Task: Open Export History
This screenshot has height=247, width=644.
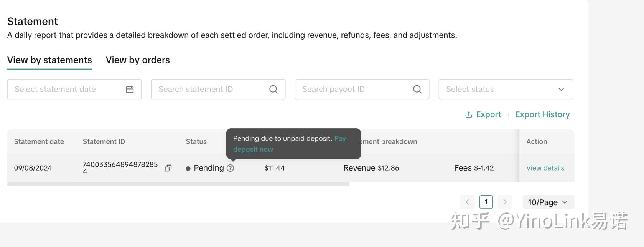Action: [x=542, y=115]
